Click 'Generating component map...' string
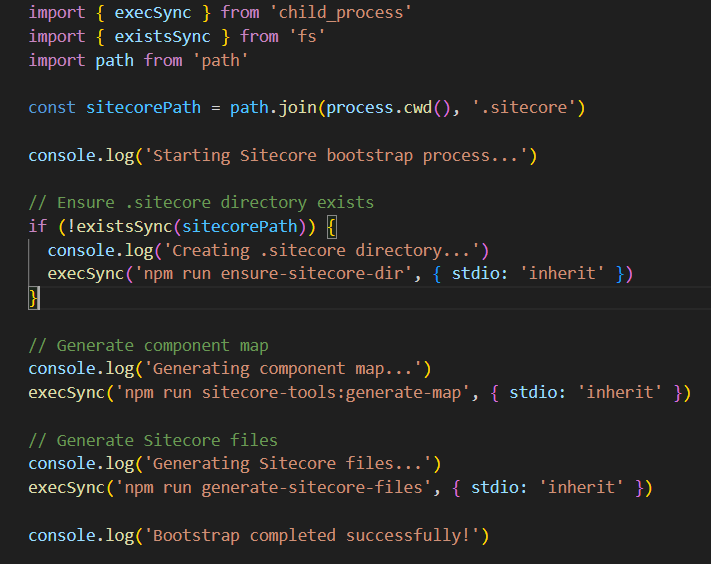Image resolution: width=711 pixels, height=564 pixels. click(x=283, y=369)
